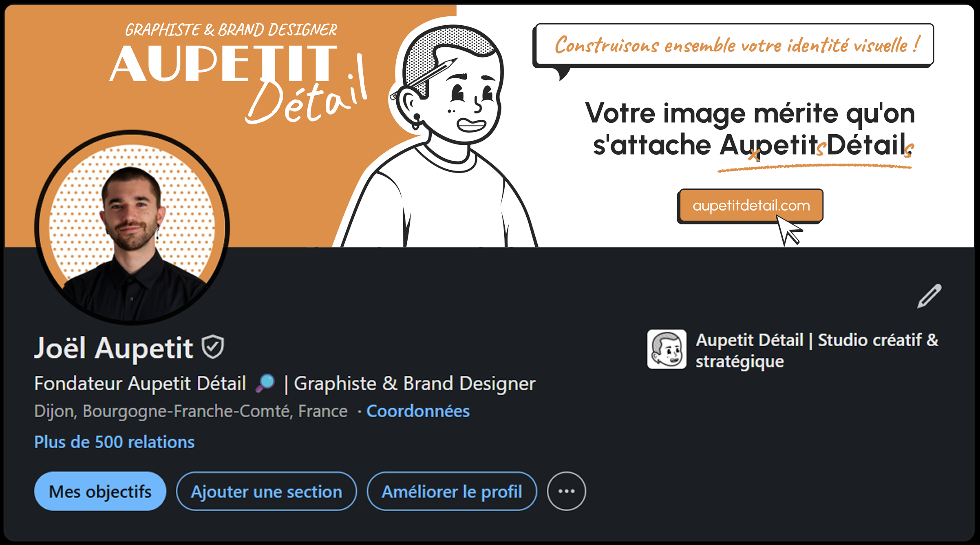The image size is (980, 545).
Task: Click the pencil edit profile icon
Action: (929, 296)
